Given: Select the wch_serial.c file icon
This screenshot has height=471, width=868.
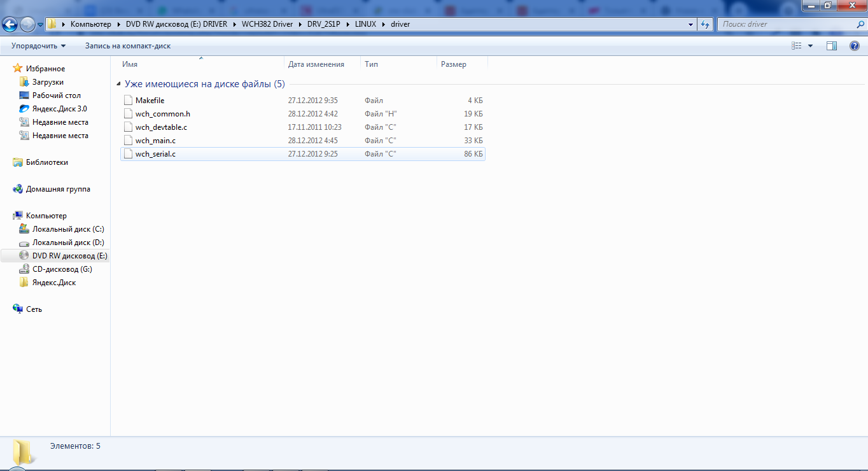Looking at the screenshot, I should 128,154.
